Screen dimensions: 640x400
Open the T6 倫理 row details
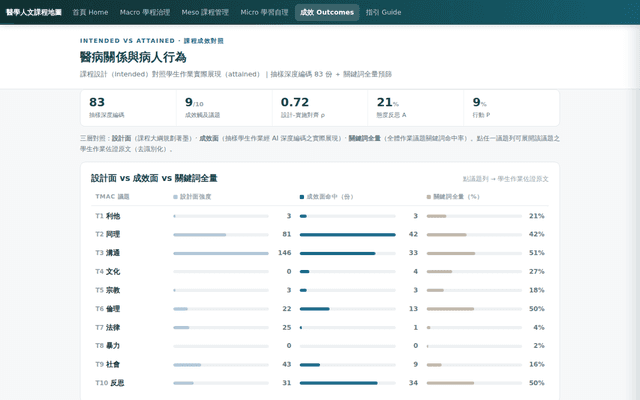[x=320, y=309]
